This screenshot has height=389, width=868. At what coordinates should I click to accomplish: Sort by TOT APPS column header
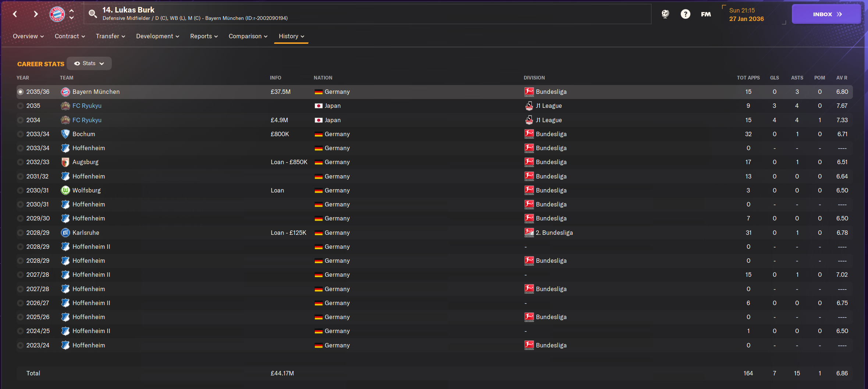(748, 78)
